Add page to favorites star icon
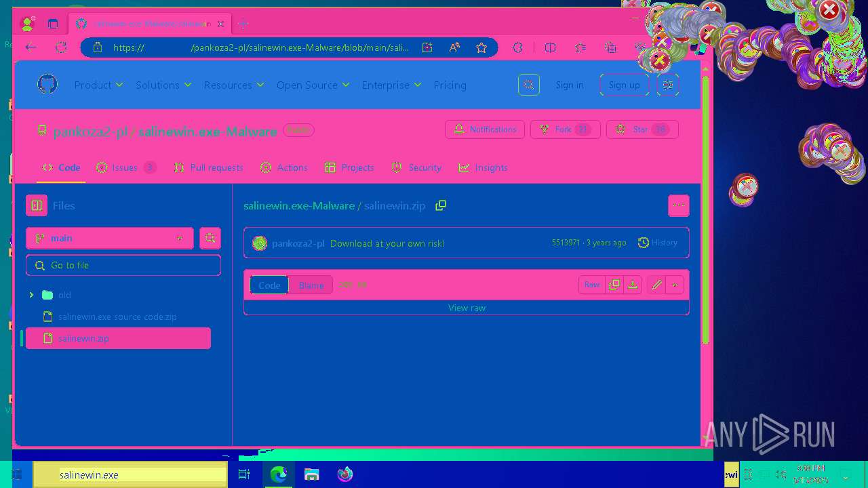The width and height of the screenshot is (868, 488). coord(481,47)
